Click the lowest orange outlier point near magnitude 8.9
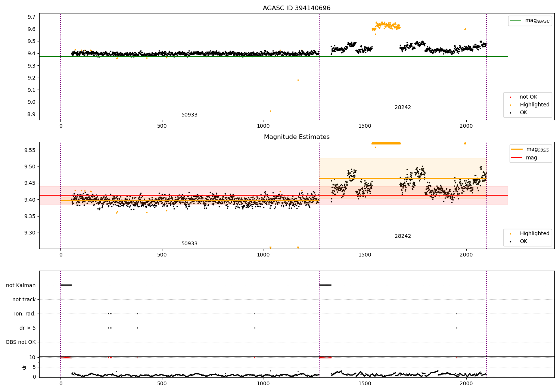The image size is (560, 392). coord(270,111)
